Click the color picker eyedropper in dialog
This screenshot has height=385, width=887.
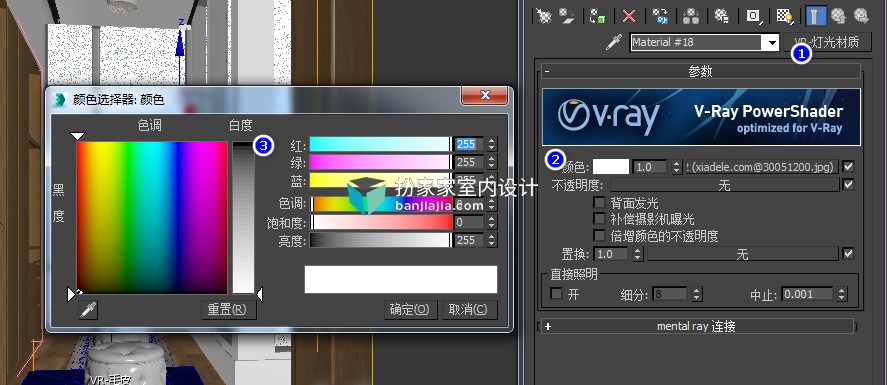point(88,310)
